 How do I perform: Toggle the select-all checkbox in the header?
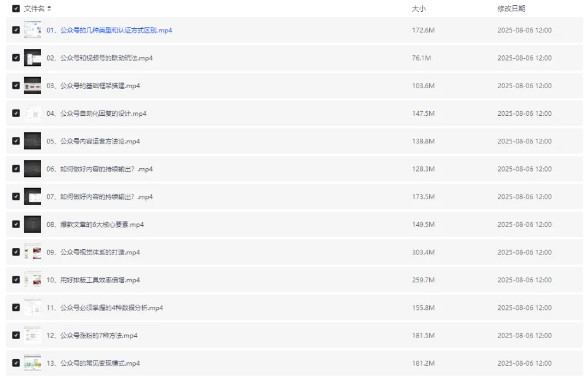tap(16, 9)
